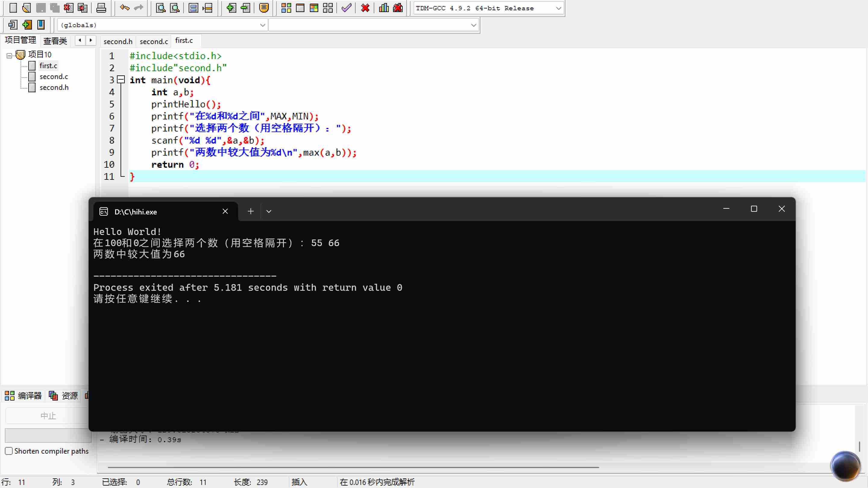The width and height of the screenshot is (868, 488).
Task: Collapse the main function fold marker
Action: point(121,80)
